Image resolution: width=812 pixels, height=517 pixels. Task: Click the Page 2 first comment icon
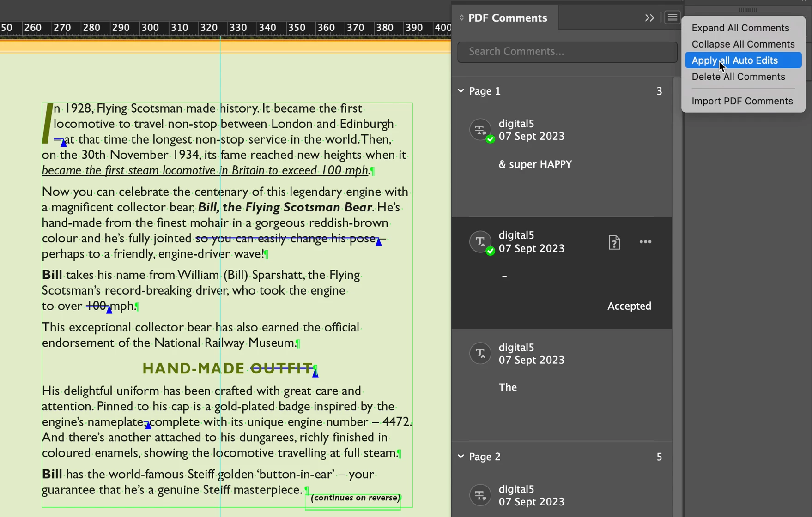[x=480, y=495]
